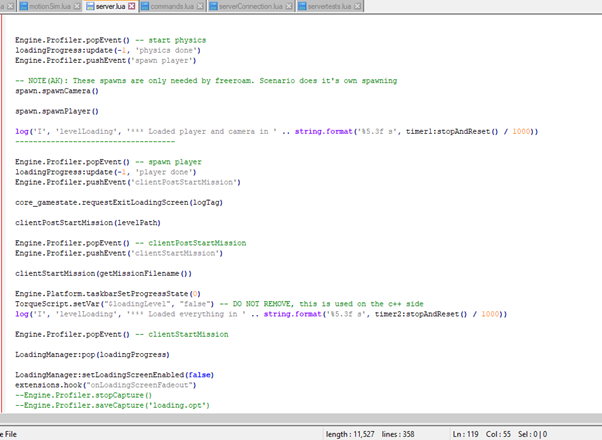Switch to the motionSim.lua tab
This screenshot has height=440, width=602.
coord(50,6)
